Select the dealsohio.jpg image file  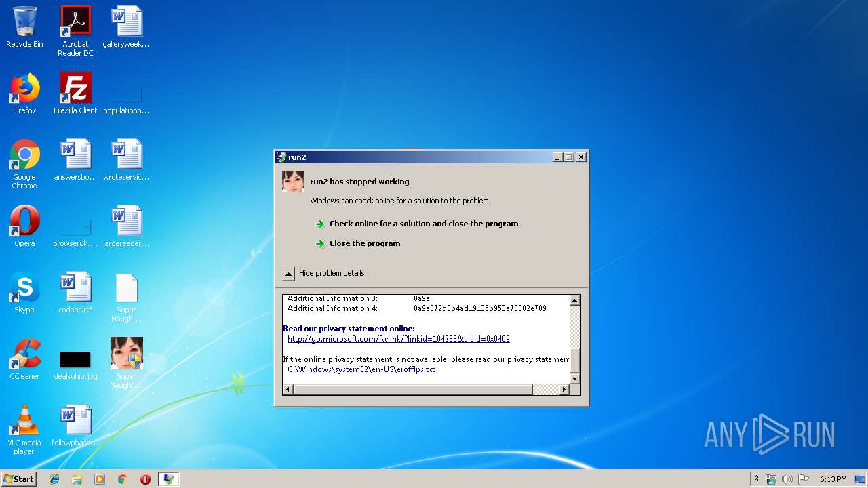point(75,363)
